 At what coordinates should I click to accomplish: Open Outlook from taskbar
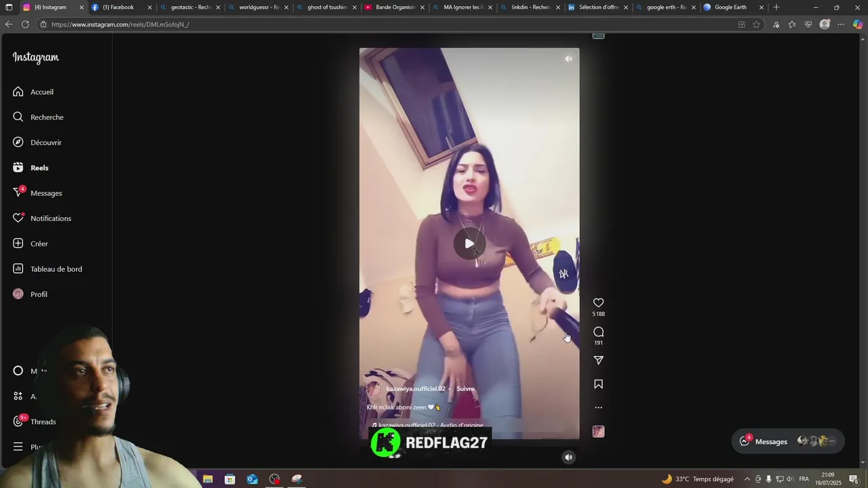[252, 479]
